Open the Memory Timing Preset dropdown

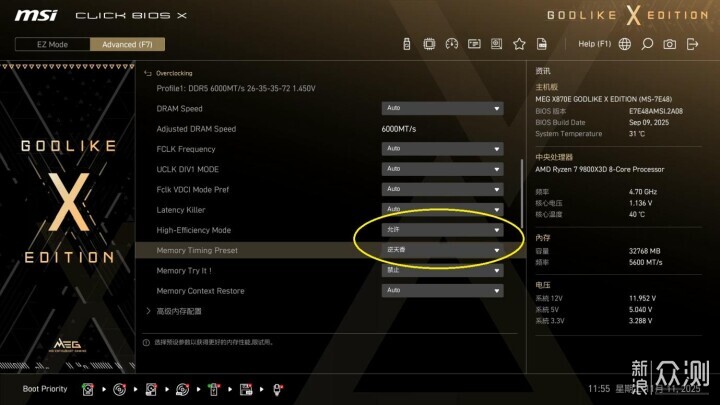442,250
